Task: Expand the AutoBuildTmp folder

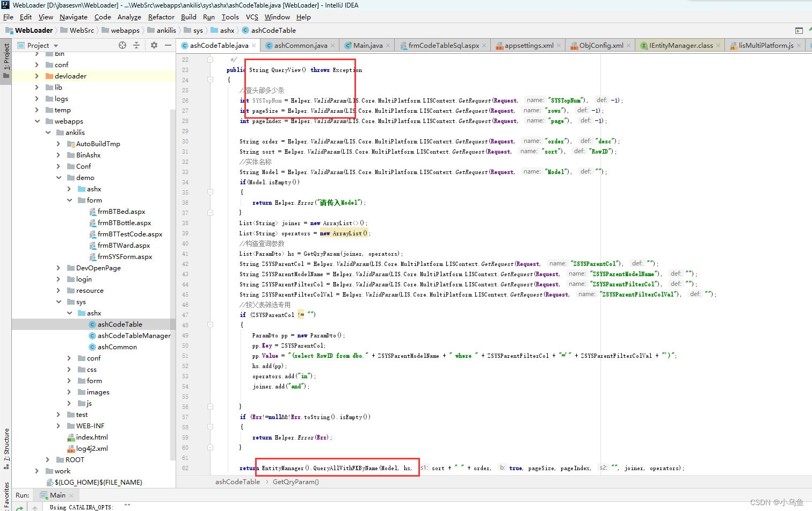Action: coord(59,144)
